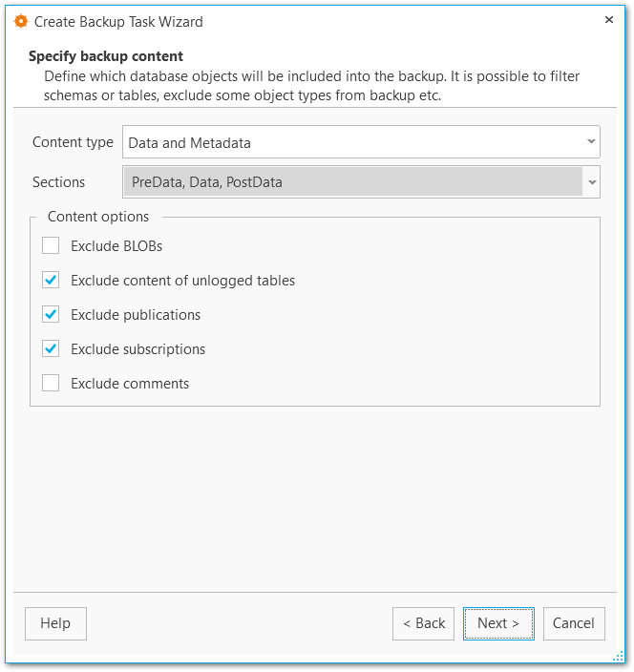
Task: Click the Content type label
Action: click(73, 143)
